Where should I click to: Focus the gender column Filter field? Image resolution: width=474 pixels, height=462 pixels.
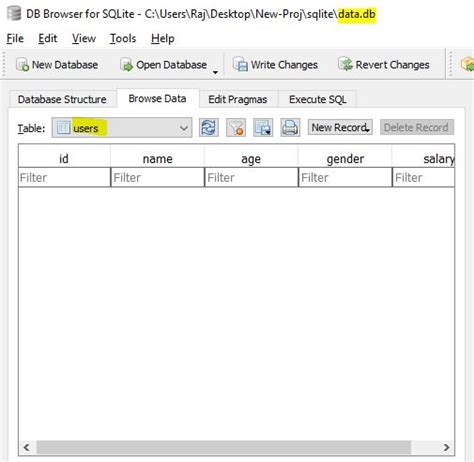click(345, 178)
